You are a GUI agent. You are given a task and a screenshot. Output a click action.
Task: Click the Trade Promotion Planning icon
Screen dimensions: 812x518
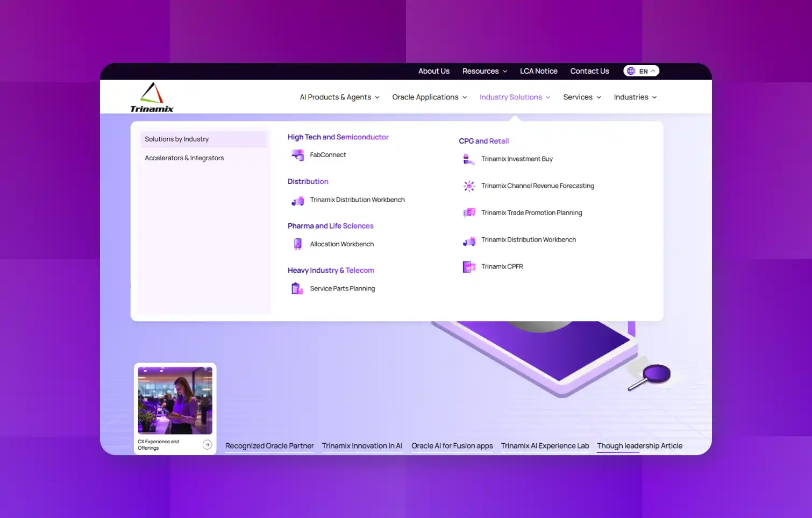point(469,213)
